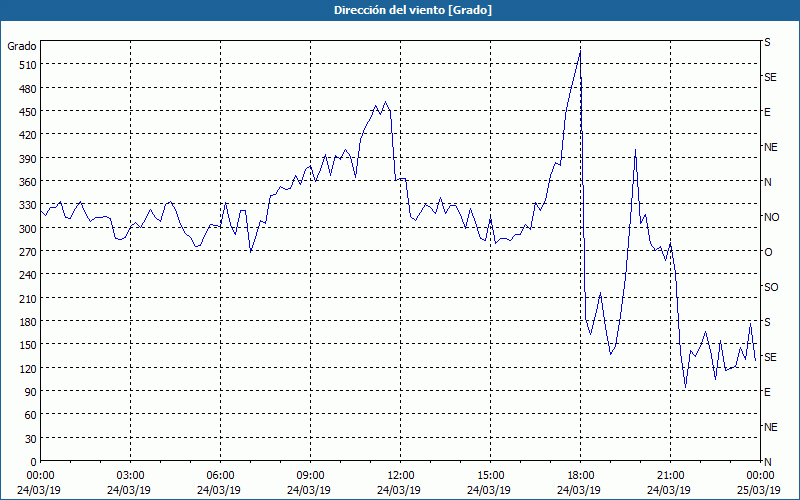Select the 'SO' compass label
This screenshot has width=800, height=500.
tap(771, 287)
